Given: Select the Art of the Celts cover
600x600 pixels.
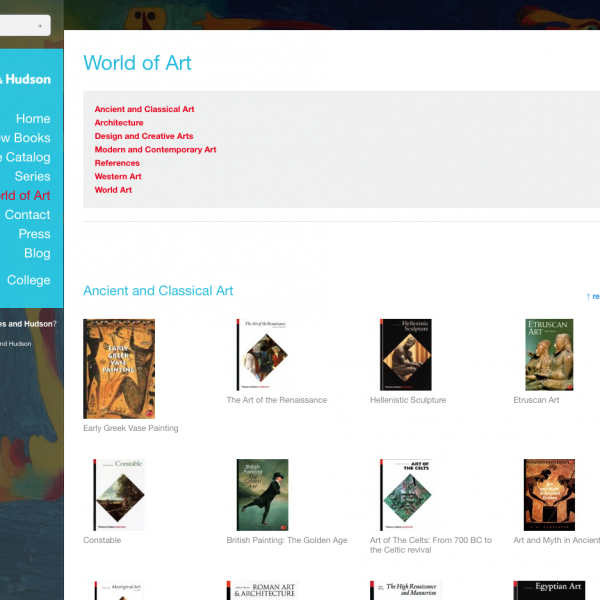Looking at the screenshot, I should click(405, 495).
